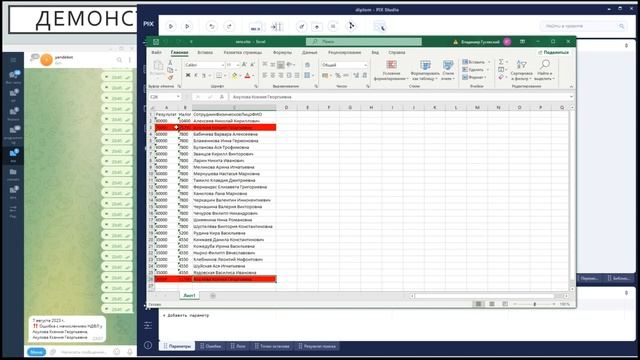Toggle underline formatting in Excel
This screenshot has width=640, height=360.
click(204, 76)
